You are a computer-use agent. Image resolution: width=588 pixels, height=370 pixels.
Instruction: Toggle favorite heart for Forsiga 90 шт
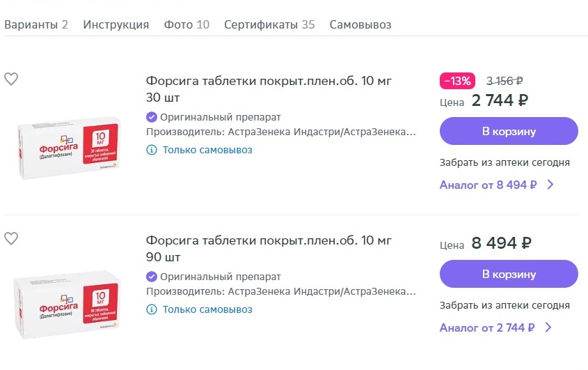pyautogui.click(x=11, y=239)
